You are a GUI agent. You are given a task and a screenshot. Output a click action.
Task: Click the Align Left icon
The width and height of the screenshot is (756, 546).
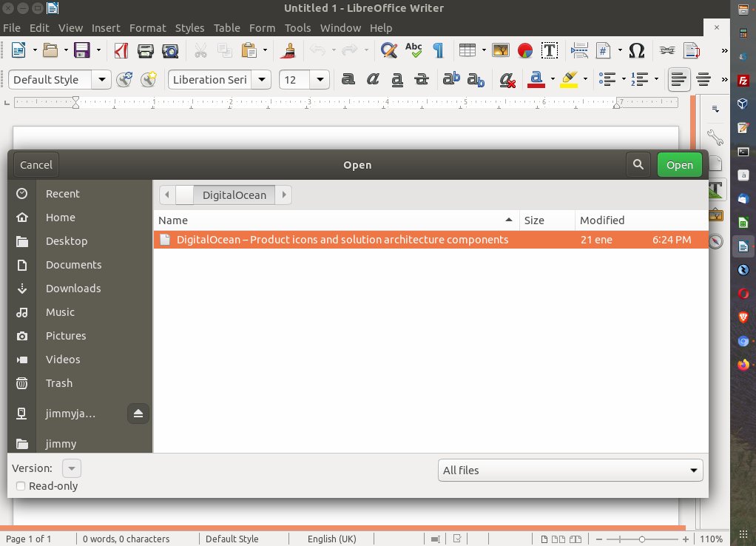(x=679, y=79)
